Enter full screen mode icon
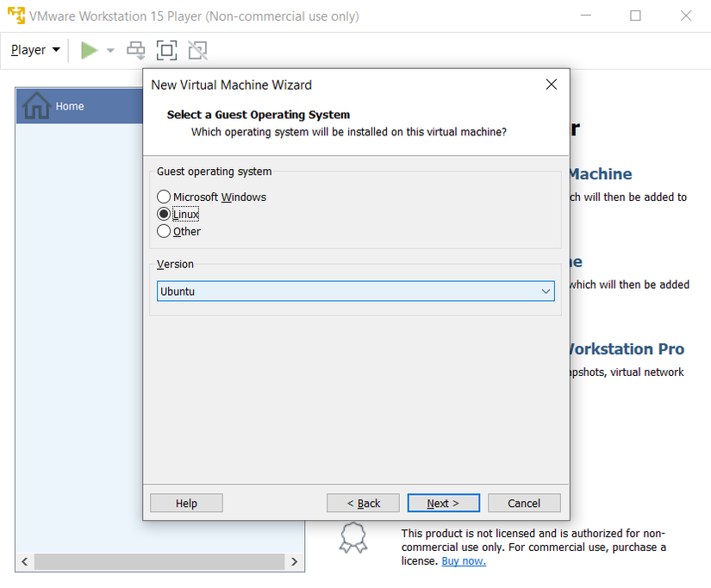711x588 pixels. click(x=166, y=49)
